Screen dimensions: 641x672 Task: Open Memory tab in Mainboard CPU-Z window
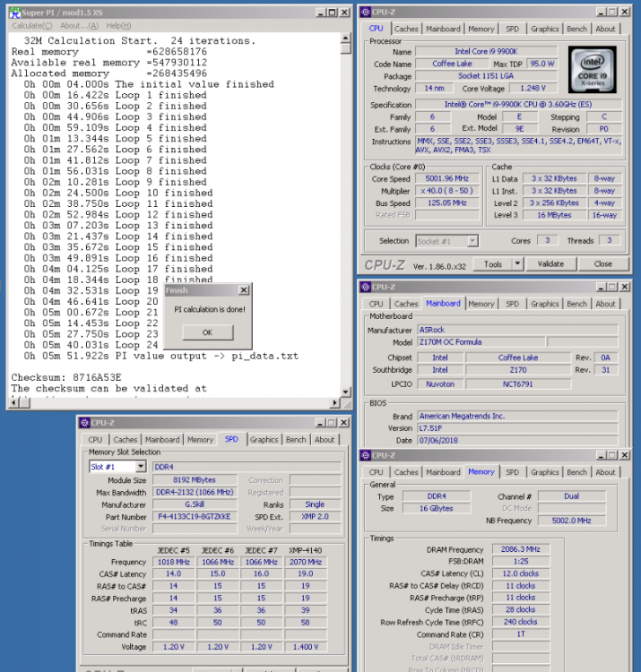[481, 304]
